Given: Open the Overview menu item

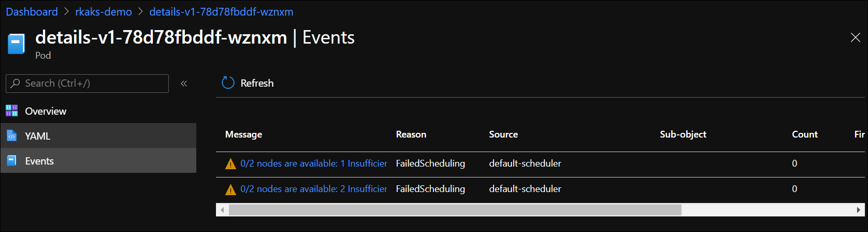Looking at the screenshot, I should pos(46,111).
